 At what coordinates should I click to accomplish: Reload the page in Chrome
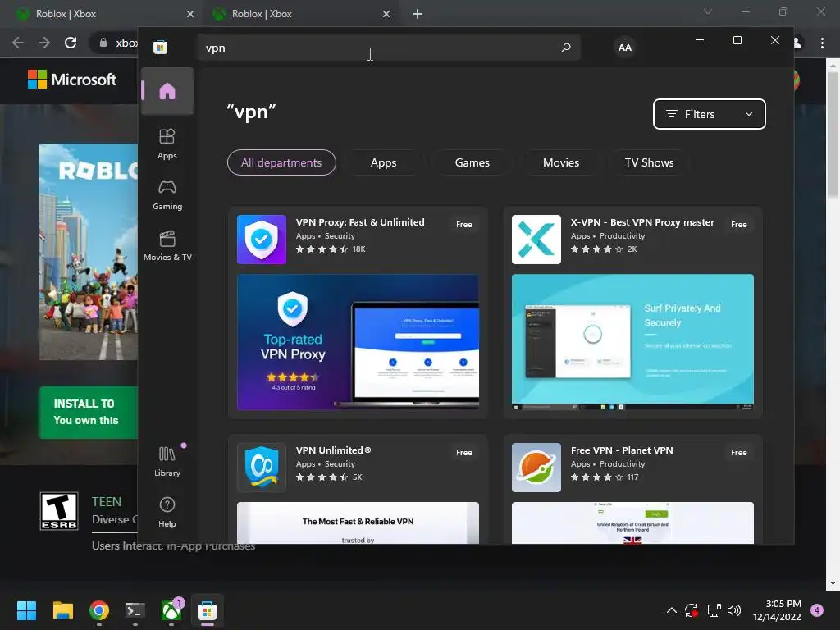click(x=71, y=43)
